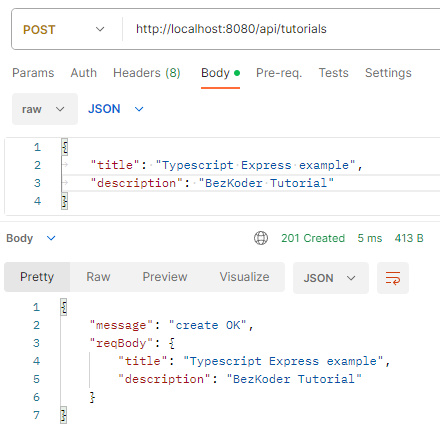Screen dimensions: 440x434
Task: Switch to Raw response view
Action: 98,277
